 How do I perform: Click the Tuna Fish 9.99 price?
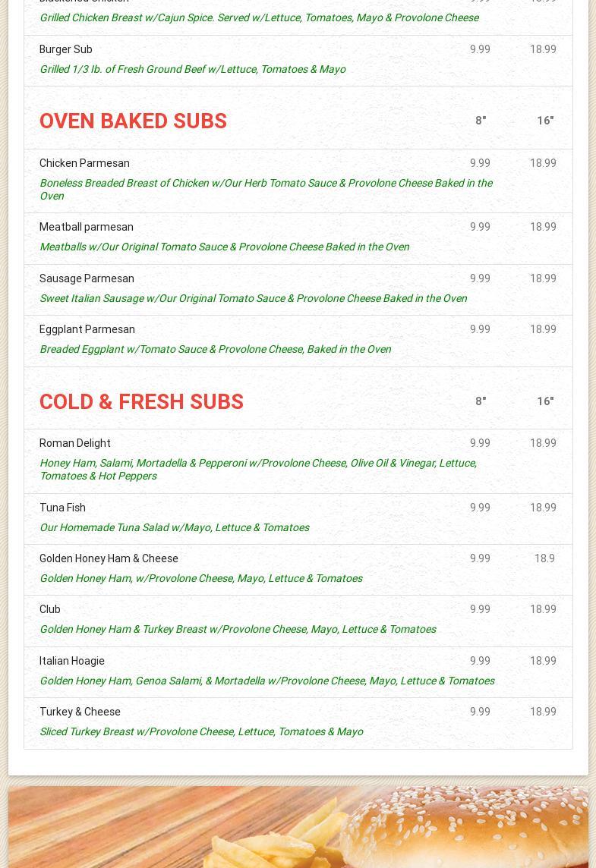point(480,508)
